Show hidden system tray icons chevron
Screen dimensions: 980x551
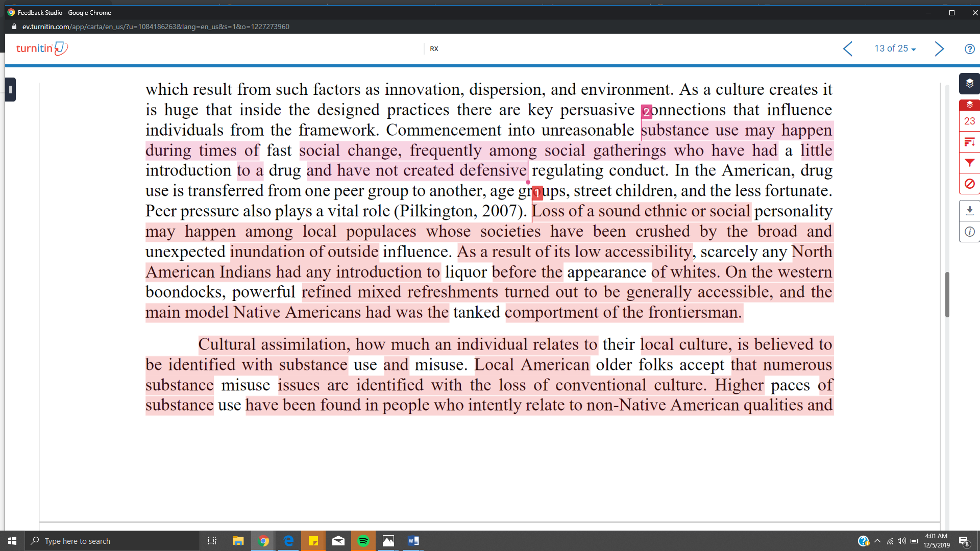pos(877,541)
